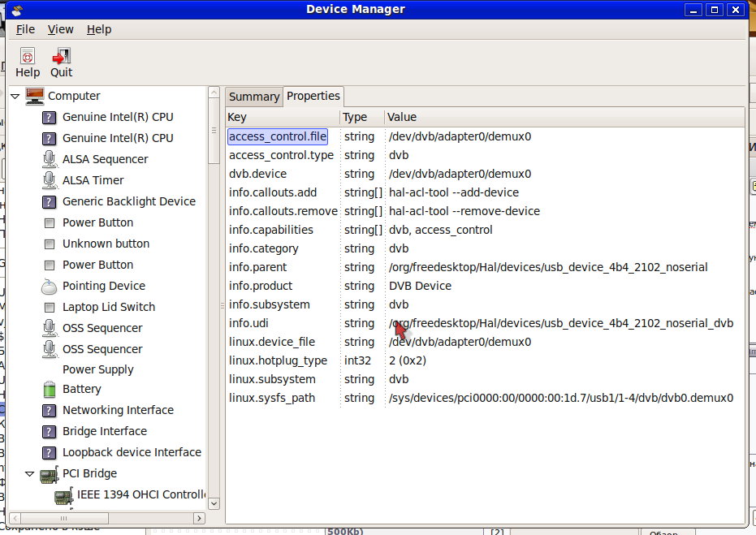This screenshot has width=756, height=535.
Task: Click the Computer root node icon
Action: 35,96
